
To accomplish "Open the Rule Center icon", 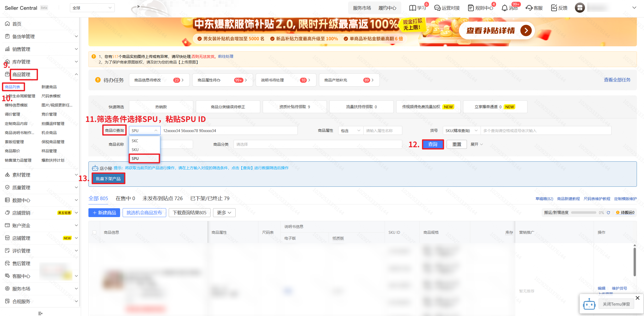I will 470,8.
